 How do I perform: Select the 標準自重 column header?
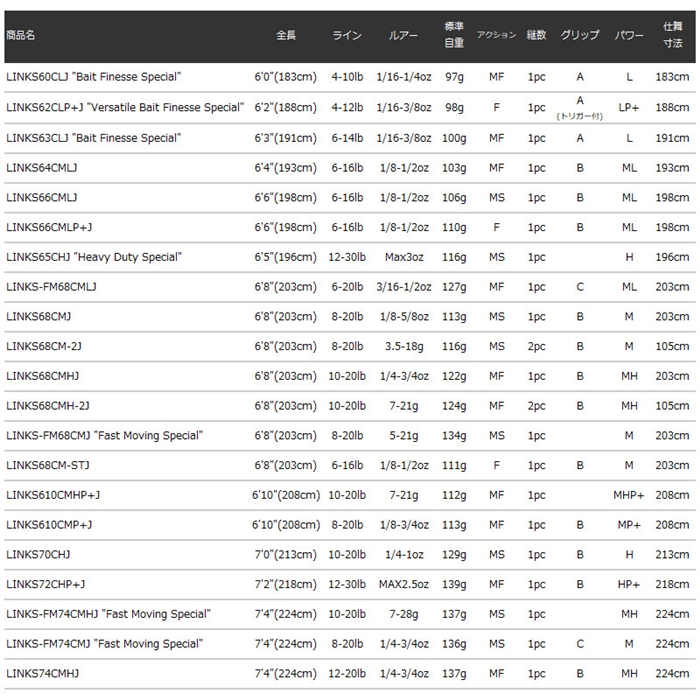(454, 35)
